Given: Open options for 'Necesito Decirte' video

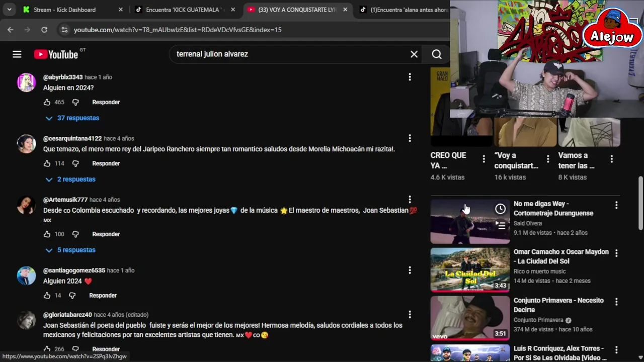Looking at the screenshot, I should point(616,302).
